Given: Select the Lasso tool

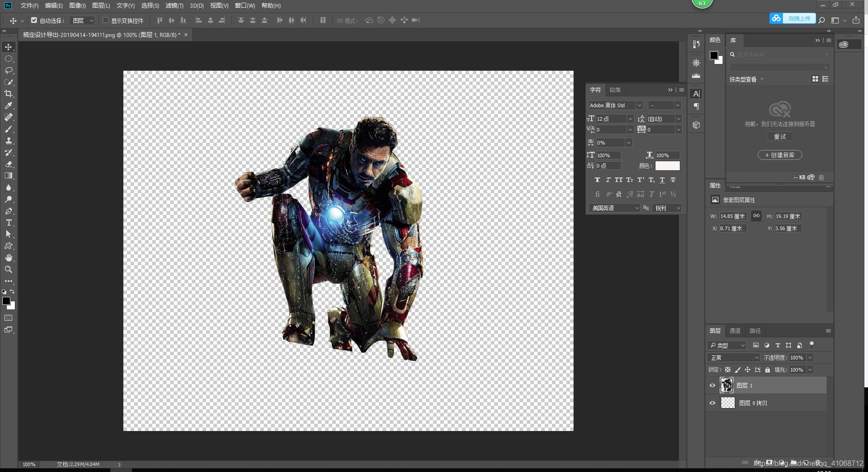Looking at the screenshot, I should tap(9, 70).
